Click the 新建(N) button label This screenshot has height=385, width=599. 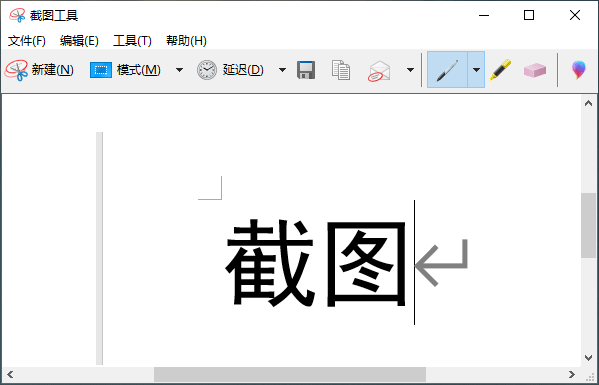coord(53,70)
